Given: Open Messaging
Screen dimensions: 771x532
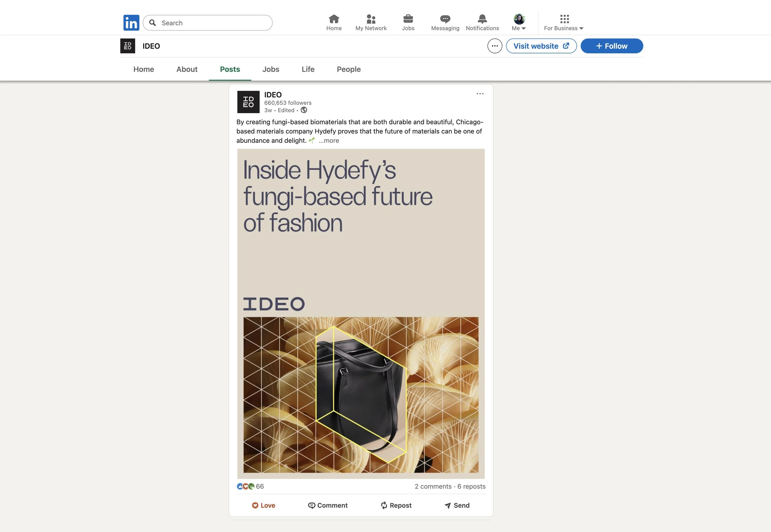Looking at the screenshot, I should pyautogui.click(x=445, y=23).
